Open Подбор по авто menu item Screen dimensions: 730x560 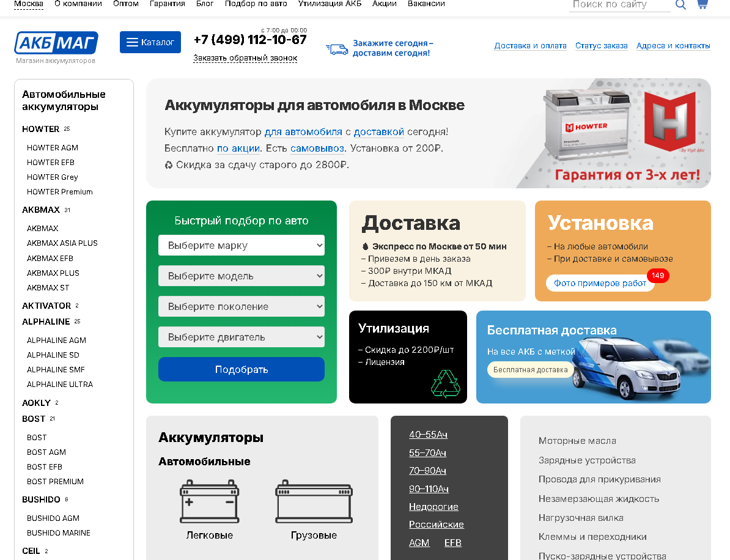[x=256, y=4]
